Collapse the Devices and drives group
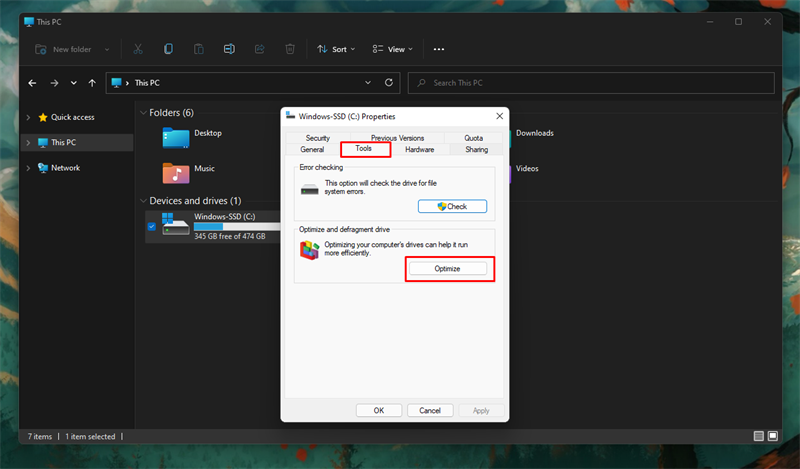 tap(143, 201)
